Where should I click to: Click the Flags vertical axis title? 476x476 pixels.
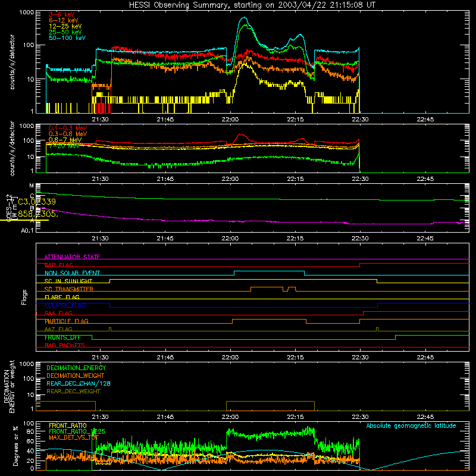[24, 297]
